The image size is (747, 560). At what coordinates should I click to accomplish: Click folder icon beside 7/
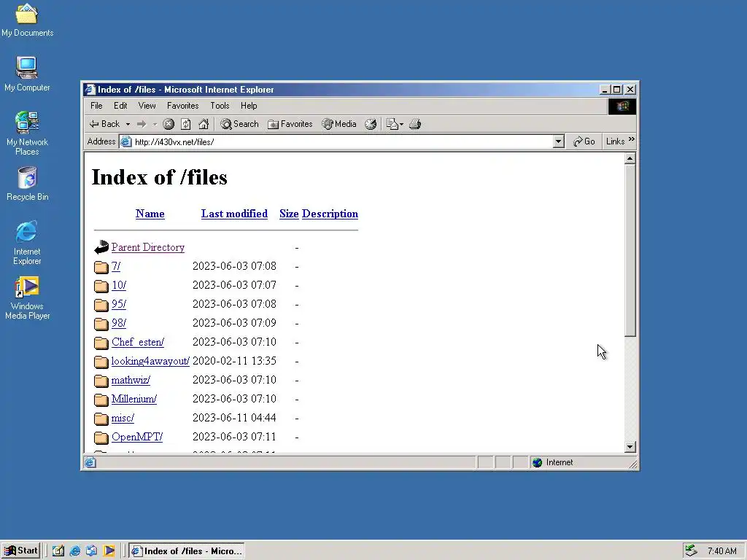pyautogui.click(x=101, y=267)
